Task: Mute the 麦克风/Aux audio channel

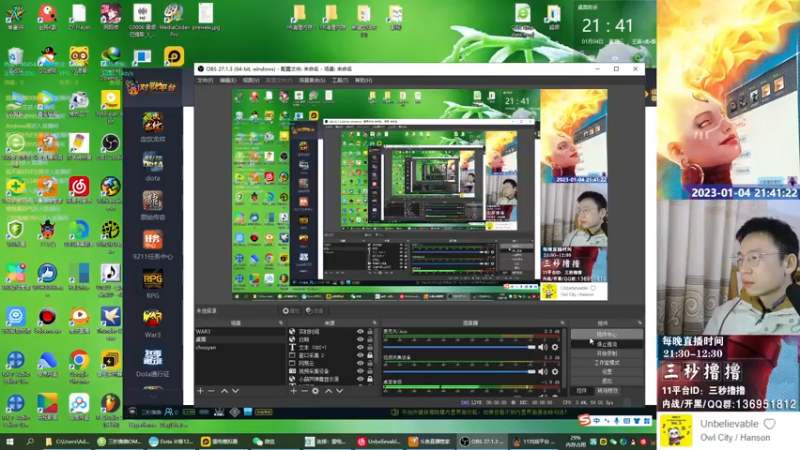Action: pos(543,347)
